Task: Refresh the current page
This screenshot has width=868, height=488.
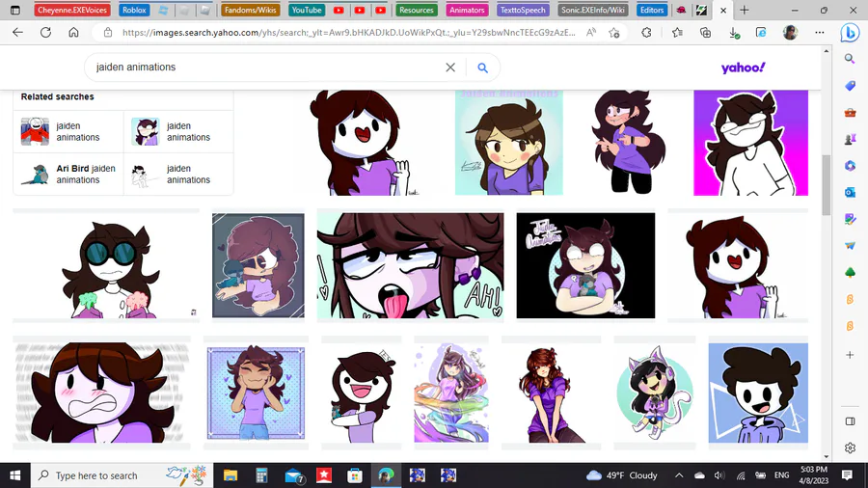Action: 45,33
